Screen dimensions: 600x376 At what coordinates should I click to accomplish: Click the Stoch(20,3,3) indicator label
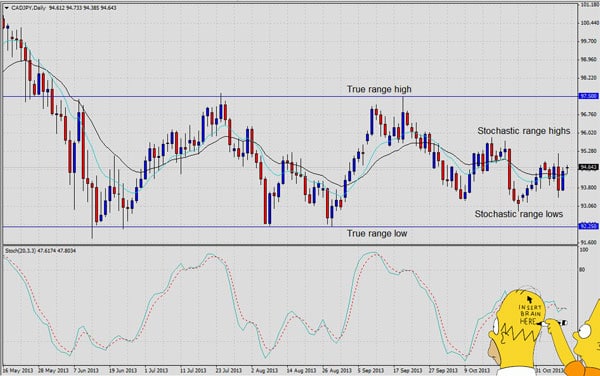coord(22,251)
